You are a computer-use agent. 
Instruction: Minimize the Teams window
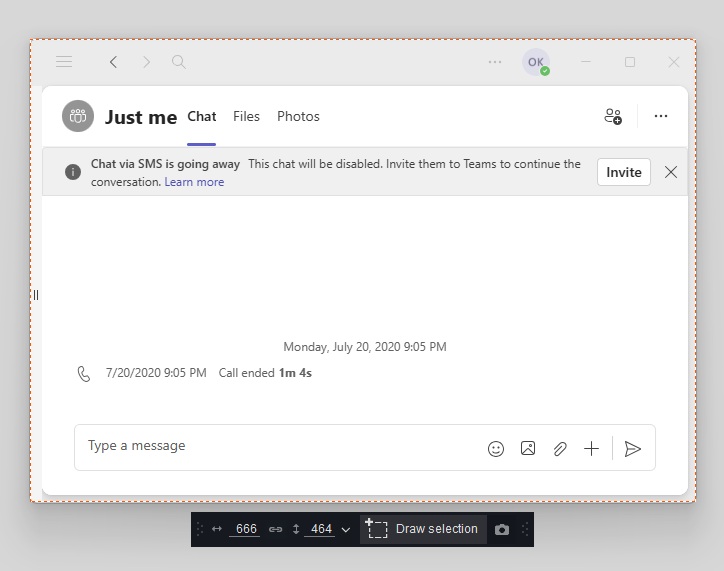(x=586, y=62)
